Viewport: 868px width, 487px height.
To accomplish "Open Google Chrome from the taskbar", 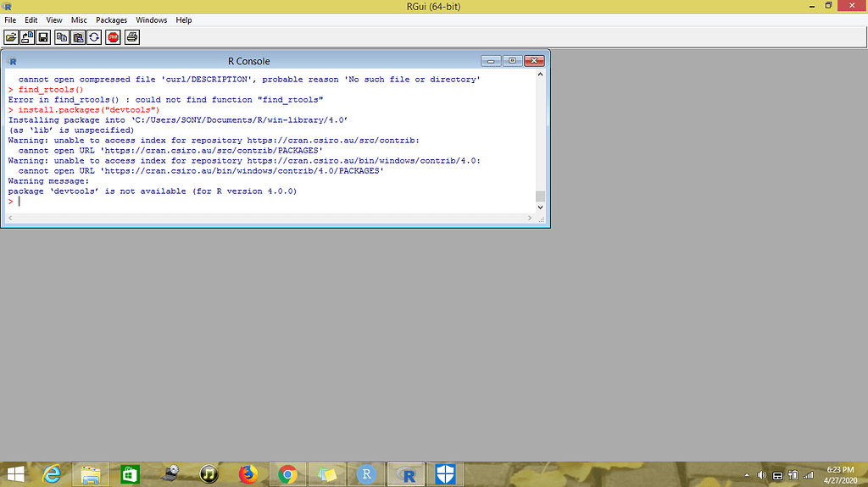I will pyautogui.click(x=287, y=474).
